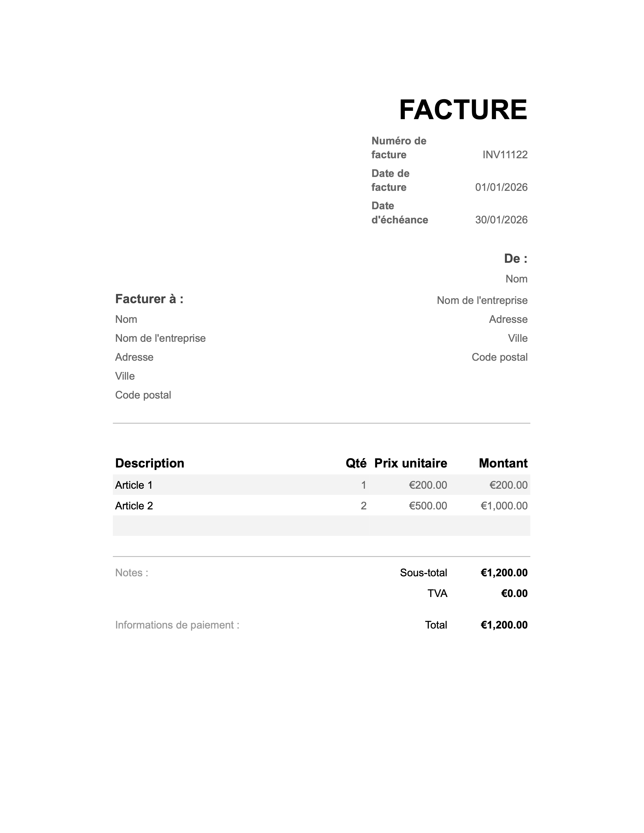Click Ville under Facturer à

coord(125,376)
